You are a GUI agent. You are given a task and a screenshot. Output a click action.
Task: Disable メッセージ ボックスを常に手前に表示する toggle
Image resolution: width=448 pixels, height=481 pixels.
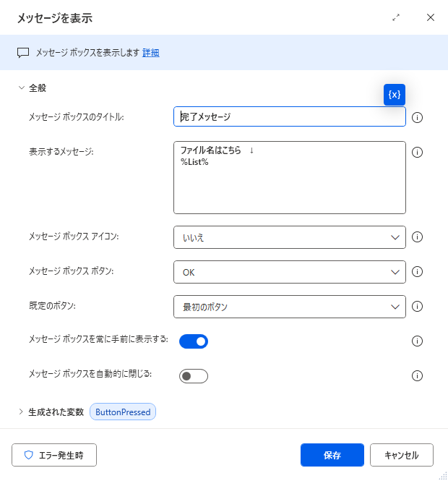(x=194, y=341)
